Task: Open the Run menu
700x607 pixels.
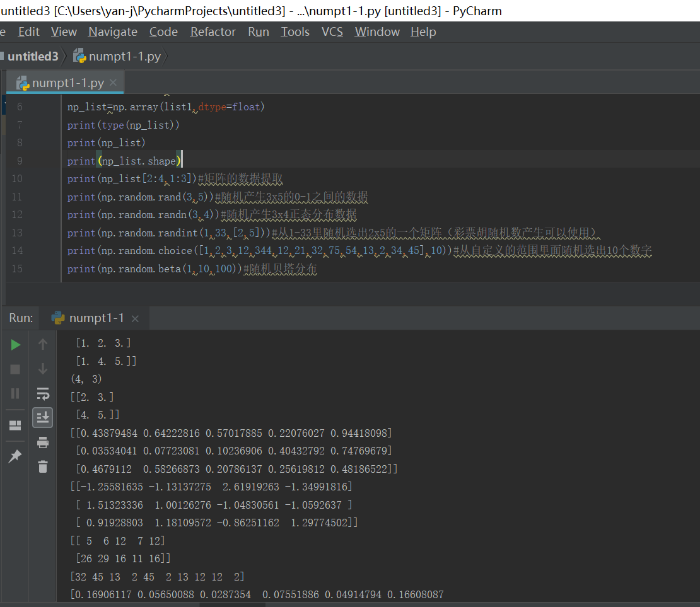Action: pos(258,32)
